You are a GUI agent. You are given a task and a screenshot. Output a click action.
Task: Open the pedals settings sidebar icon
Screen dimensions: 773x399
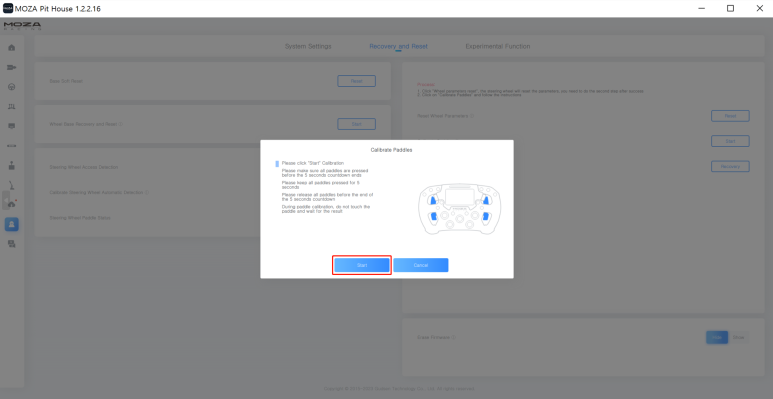pyautogui.click(x=12, y=107)
